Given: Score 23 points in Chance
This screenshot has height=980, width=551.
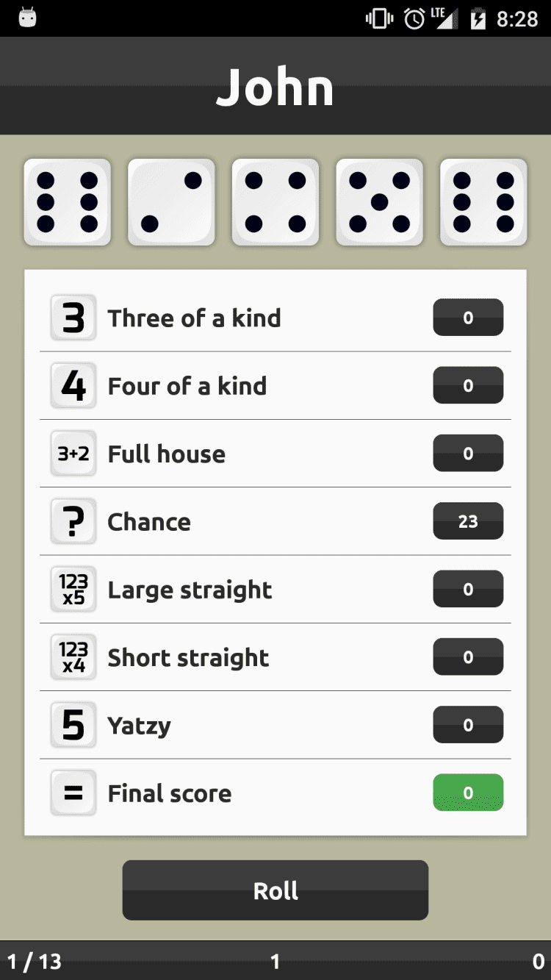Looking at the screenshot, I should 468,522.
